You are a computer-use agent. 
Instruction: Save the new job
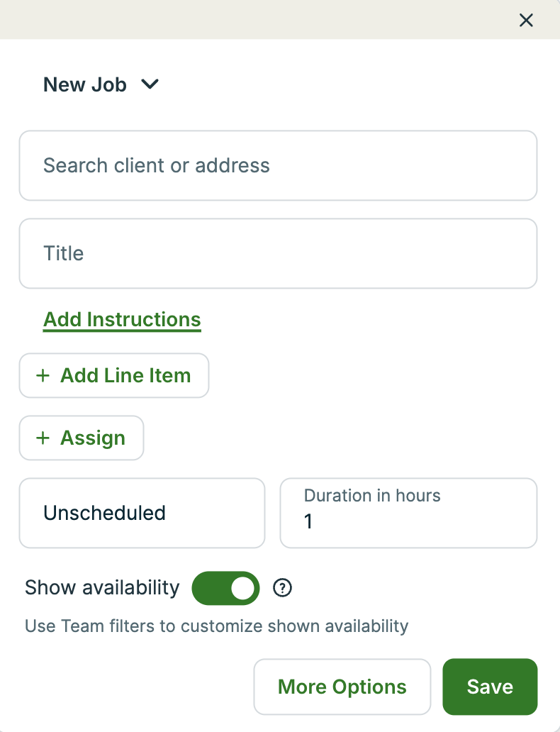tap(490, 687)
